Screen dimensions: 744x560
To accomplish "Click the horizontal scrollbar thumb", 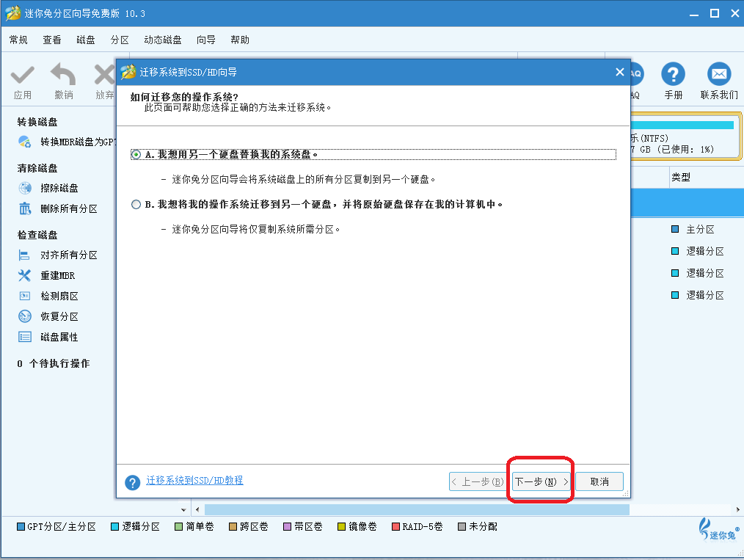I will 417,509.
